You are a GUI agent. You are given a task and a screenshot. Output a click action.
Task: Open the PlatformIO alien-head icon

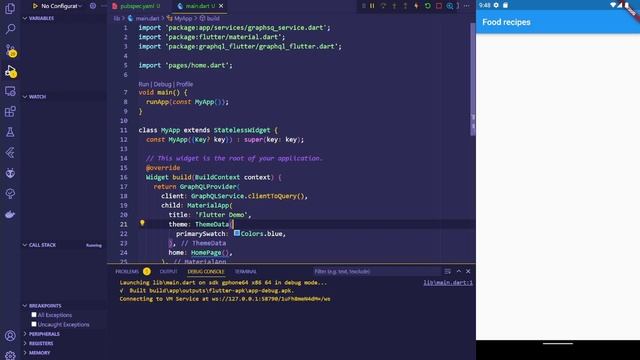pos(10,173)
